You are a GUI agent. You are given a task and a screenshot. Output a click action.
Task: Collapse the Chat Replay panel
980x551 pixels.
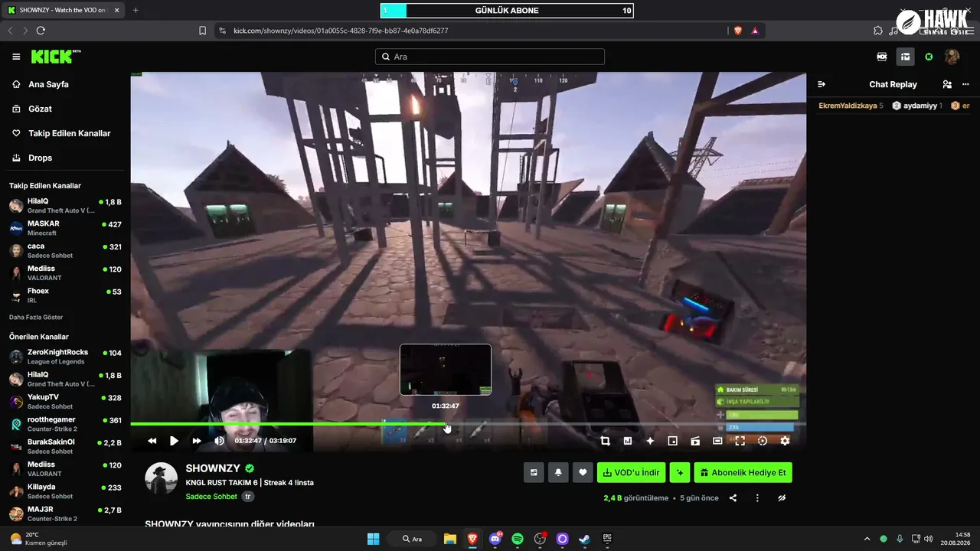[x=822, y=84]
